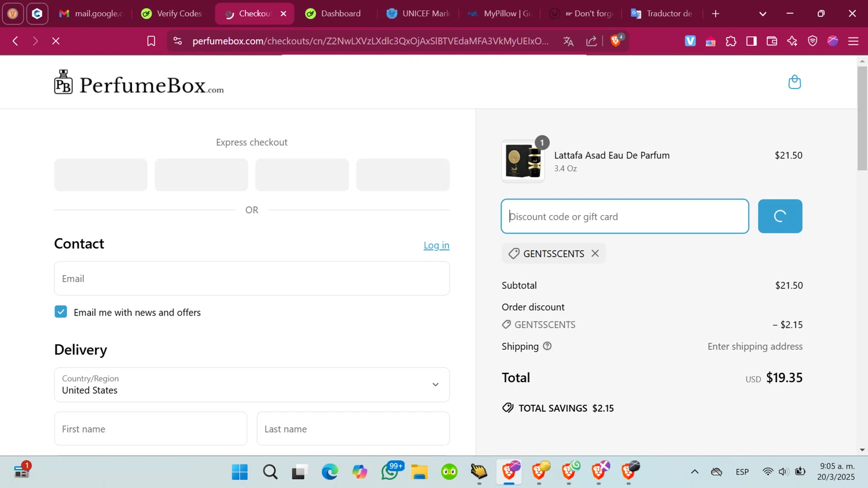This screenshot has height=488, width=868.
Task: Open a new browser tab
Action: point(716,13)
